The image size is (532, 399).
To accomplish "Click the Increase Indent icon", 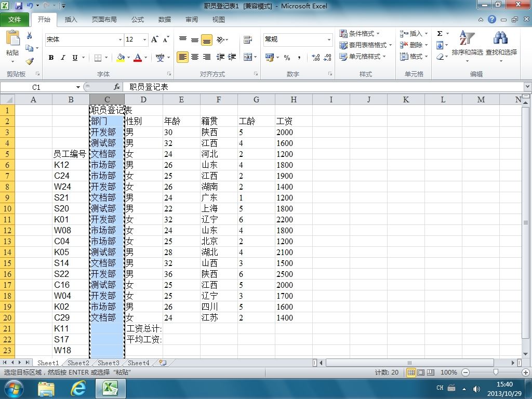I will point(232,57).
